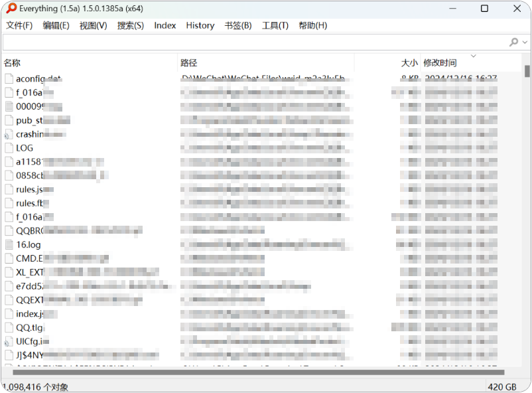Expand the search options dropdown arrow
Viewport: 532px width, 393px height.
pos(525,42)
